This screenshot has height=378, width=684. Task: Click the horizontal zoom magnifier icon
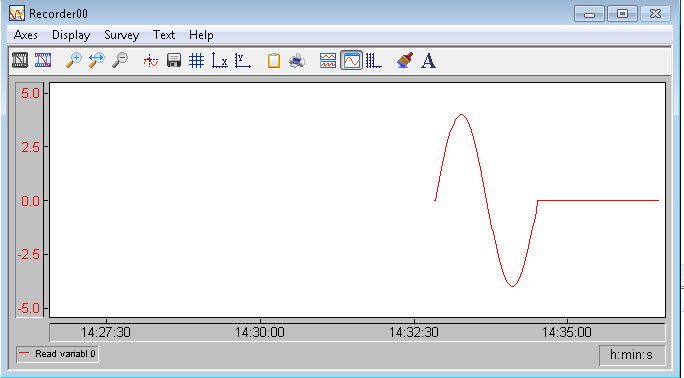click(96, 60)
